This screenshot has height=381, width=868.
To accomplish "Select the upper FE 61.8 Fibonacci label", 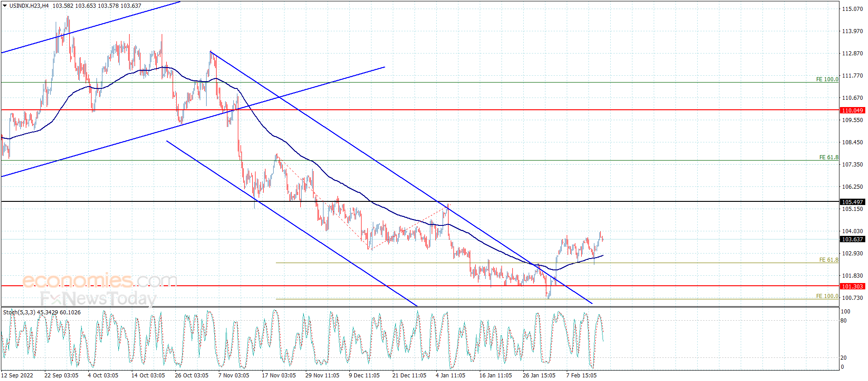I will 829,157.
